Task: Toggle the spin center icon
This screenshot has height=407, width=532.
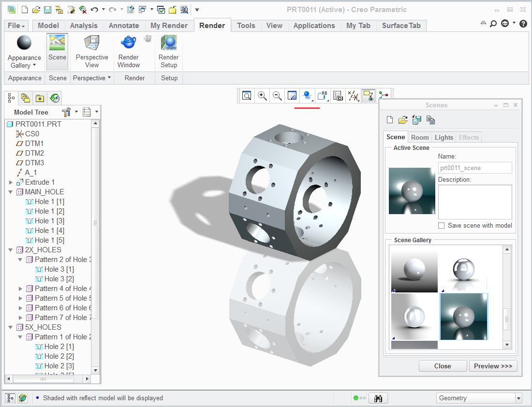Action: (384, 95)
